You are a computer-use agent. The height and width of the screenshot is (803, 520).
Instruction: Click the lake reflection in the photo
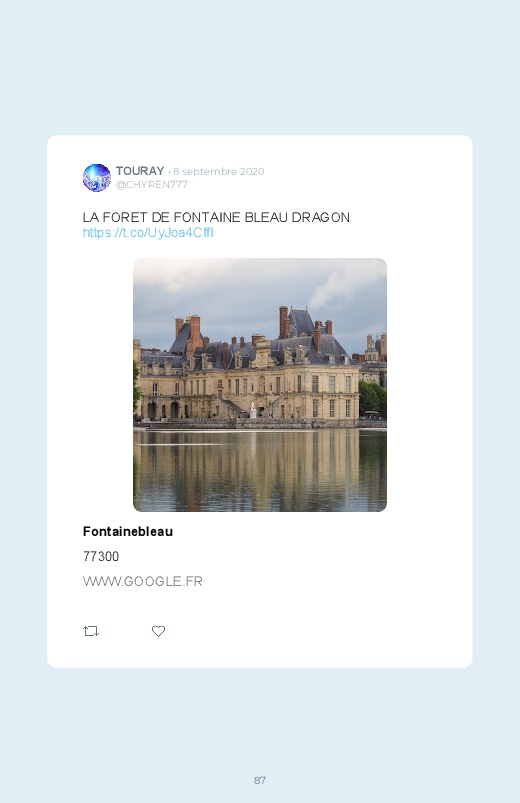pos(260,470)
